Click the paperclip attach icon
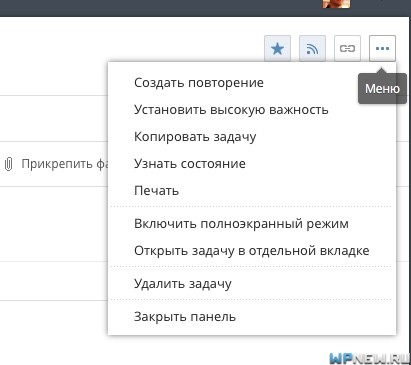The width and height of the screenshot is (411, 365). (9, 164)
